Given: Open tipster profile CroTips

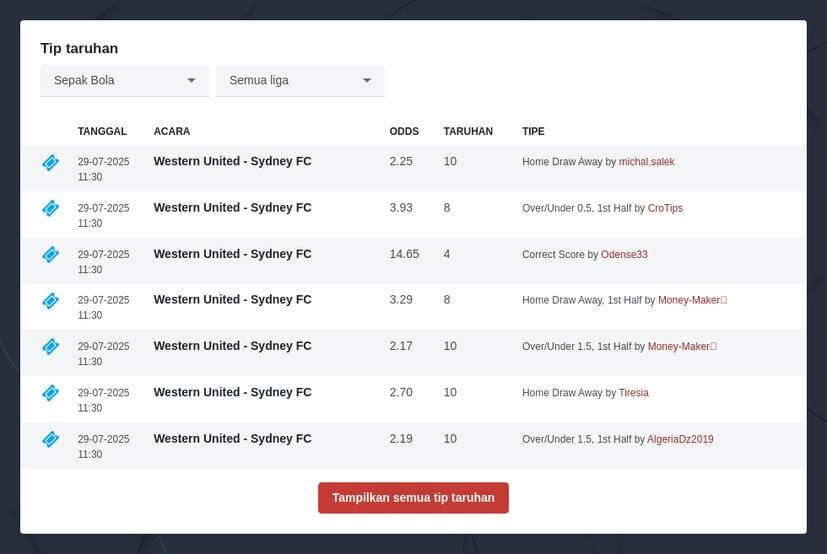Looking at the screenshot, I should tap(665, 208).
